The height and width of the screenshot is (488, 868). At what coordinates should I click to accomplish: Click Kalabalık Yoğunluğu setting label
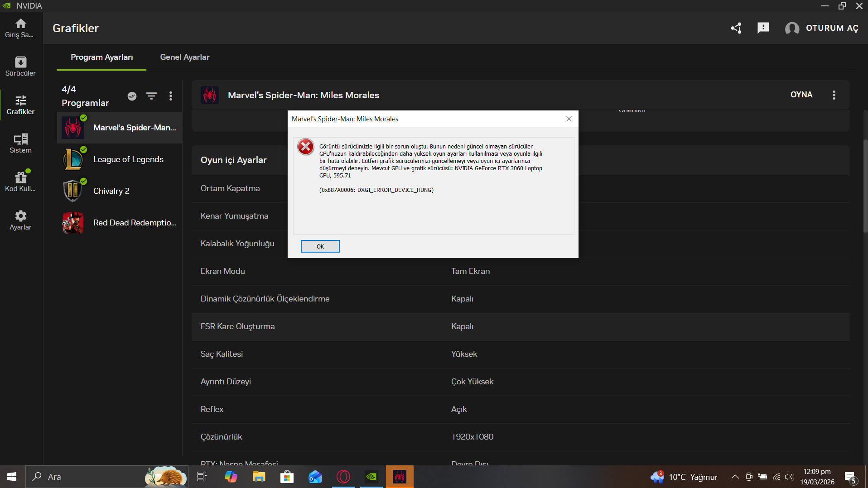pos(237,244)
